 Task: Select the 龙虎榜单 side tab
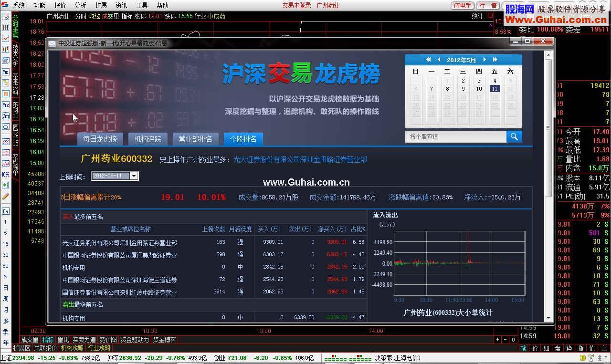(x=15, y=164)
